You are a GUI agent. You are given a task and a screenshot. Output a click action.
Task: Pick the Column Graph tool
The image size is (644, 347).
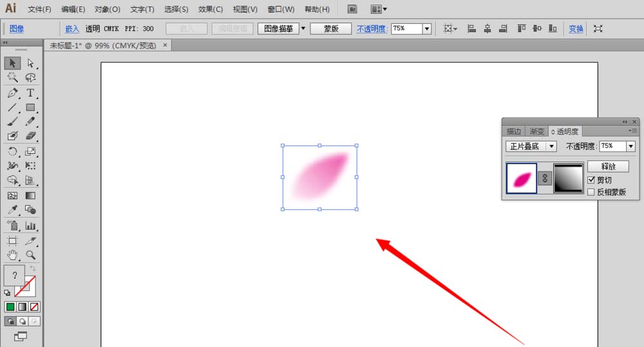pos(30,225)
